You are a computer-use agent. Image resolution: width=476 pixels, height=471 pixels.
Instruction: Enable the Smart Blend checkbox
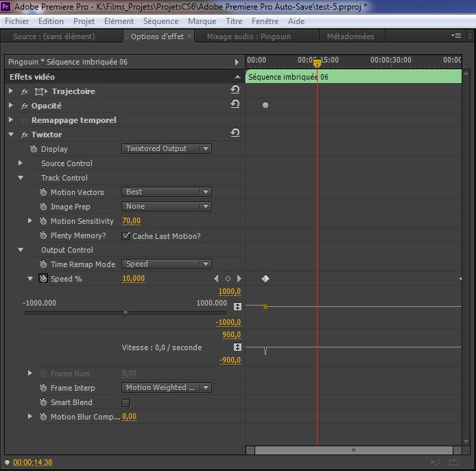point(126,403)
